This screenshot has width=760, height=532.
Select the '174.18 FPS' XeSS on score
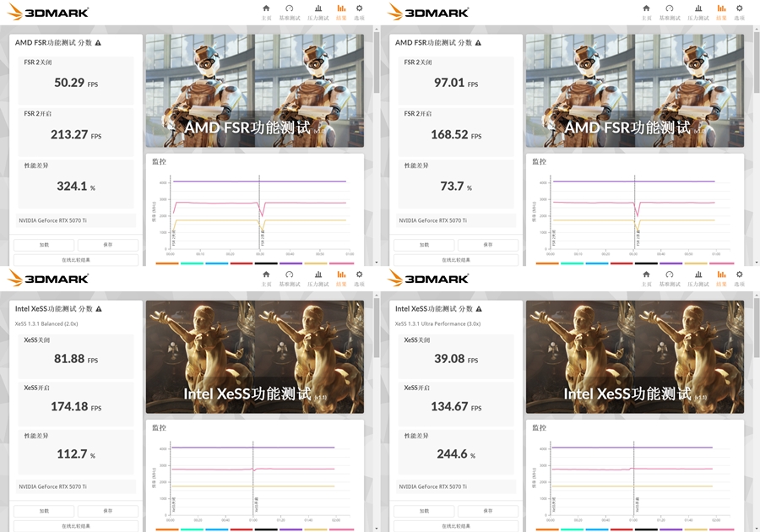(76, 406)
